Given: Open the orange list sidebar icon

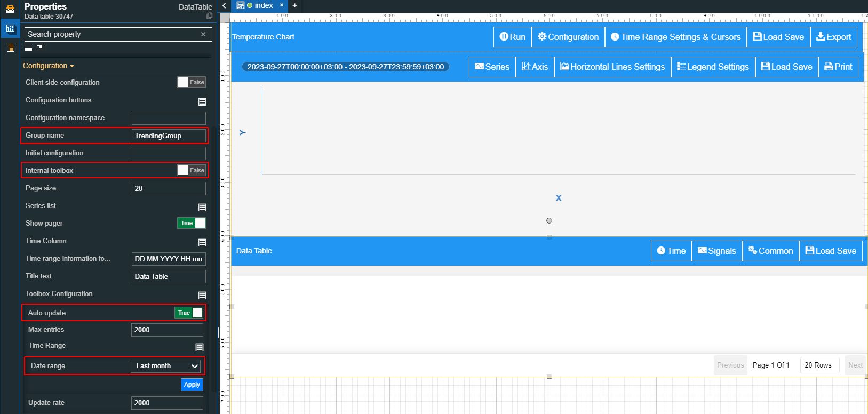Looking at the screenshot, I should (x=10, y=47).
